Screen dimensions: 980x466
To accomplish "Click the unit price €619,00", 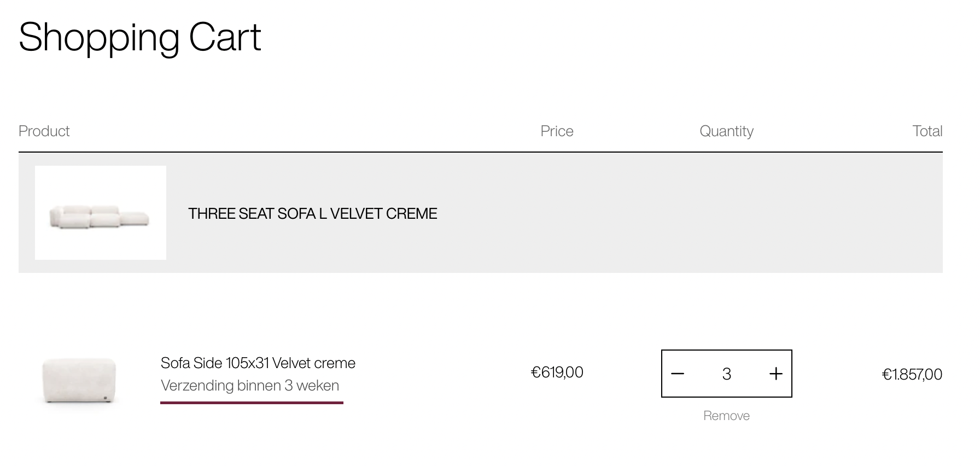I will click(x=557, y=372).
